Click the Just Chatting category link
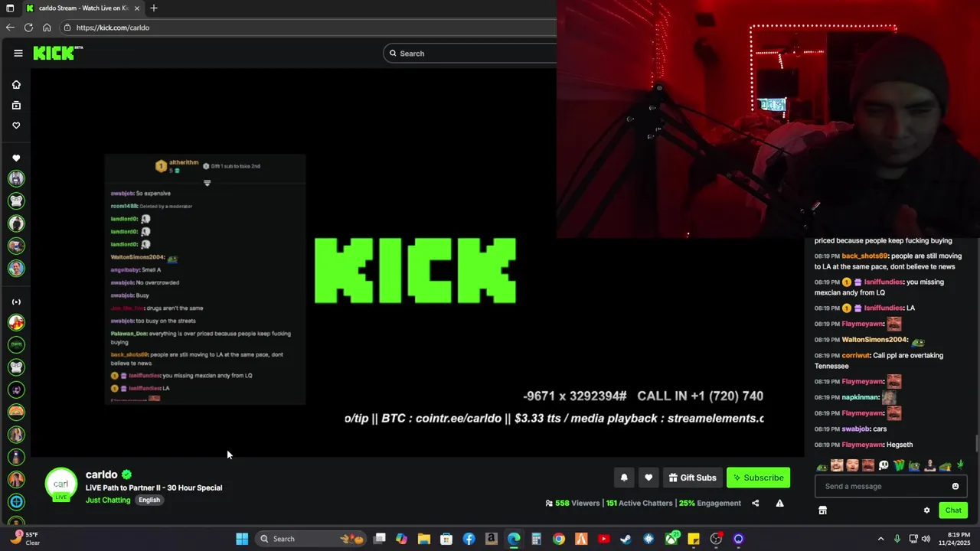This screenshot has width=980, height=551. point(108,500)
